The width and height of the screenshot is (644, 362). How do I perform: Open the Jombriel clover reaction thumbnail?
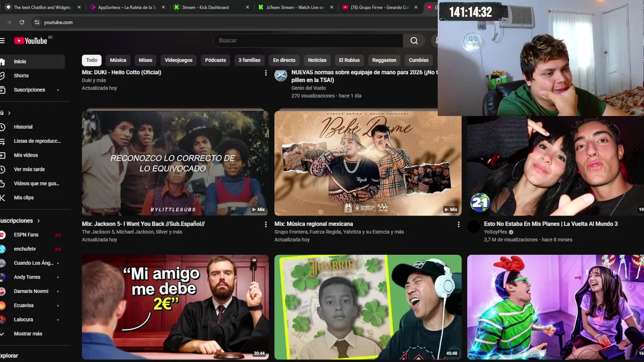[x=368, y=307]
